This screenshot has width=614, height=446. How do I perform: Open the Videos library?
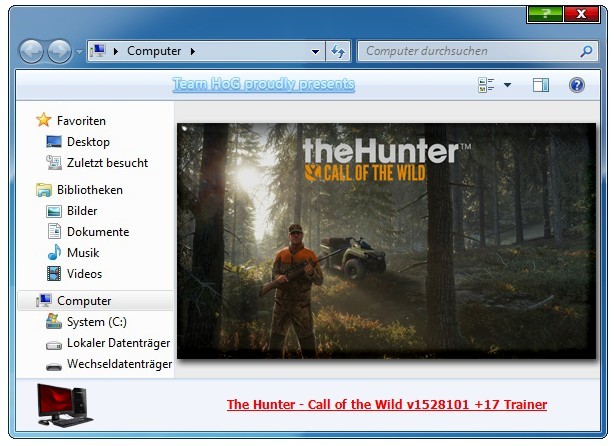[84, 274]
